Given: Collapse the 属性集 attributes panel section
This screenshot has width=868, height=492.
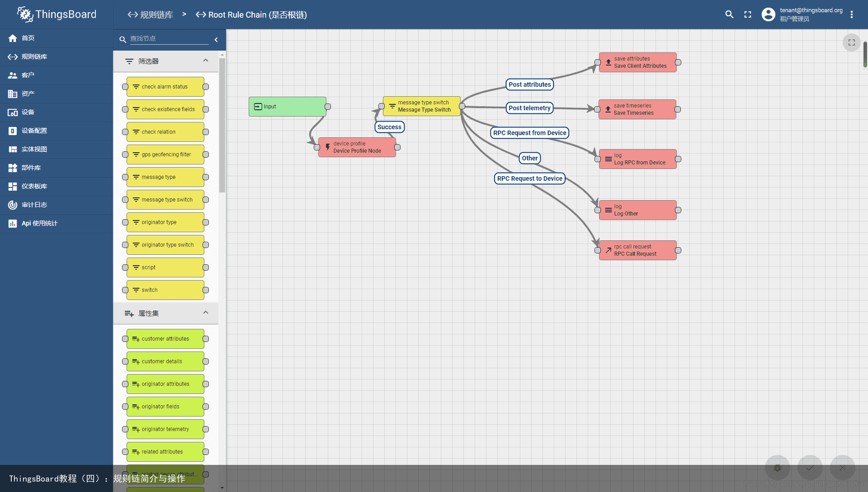Looking at the screenshot, I should pos(205,312).
